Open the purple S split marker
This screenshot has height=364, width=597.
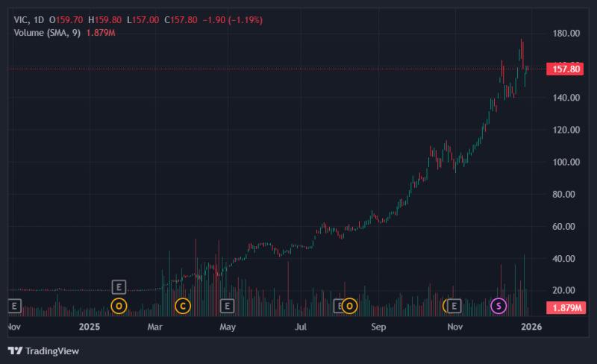[x=498, y=306]
